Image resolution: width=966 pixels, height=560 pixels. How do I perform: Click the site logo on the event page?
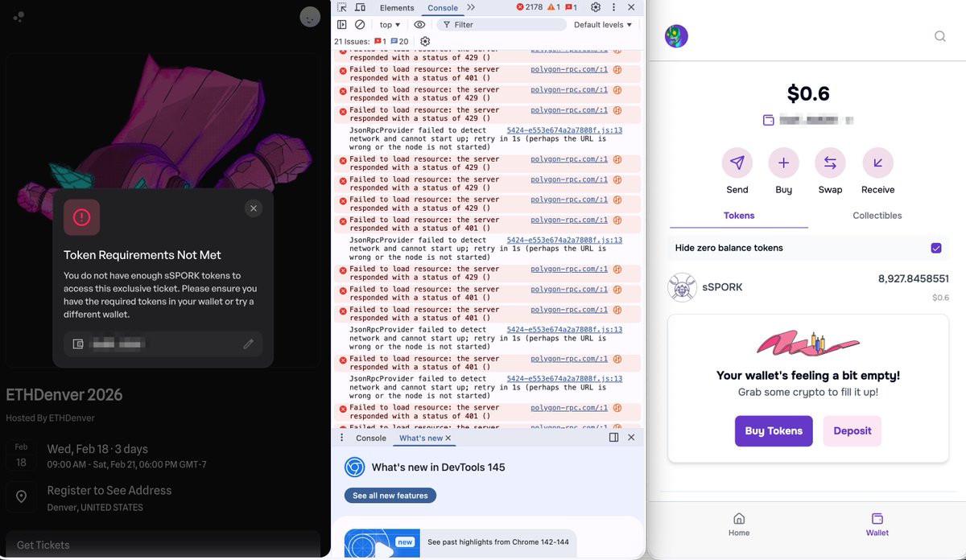(19, 16)
